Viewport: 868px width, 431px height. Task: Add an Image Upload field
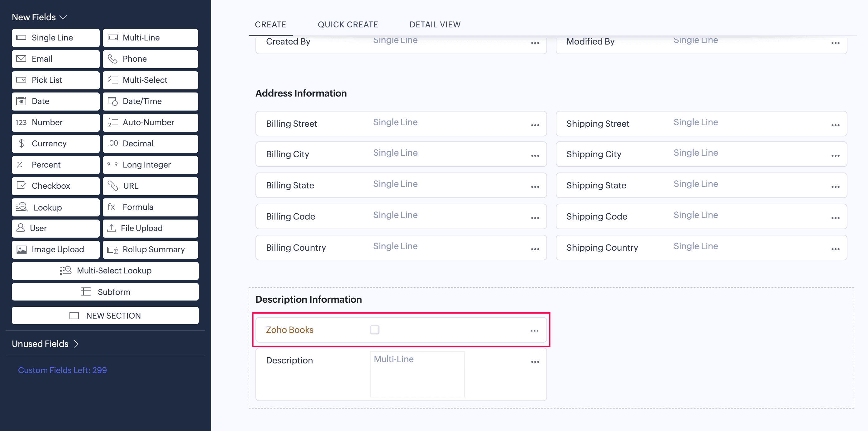pos(55,249)
